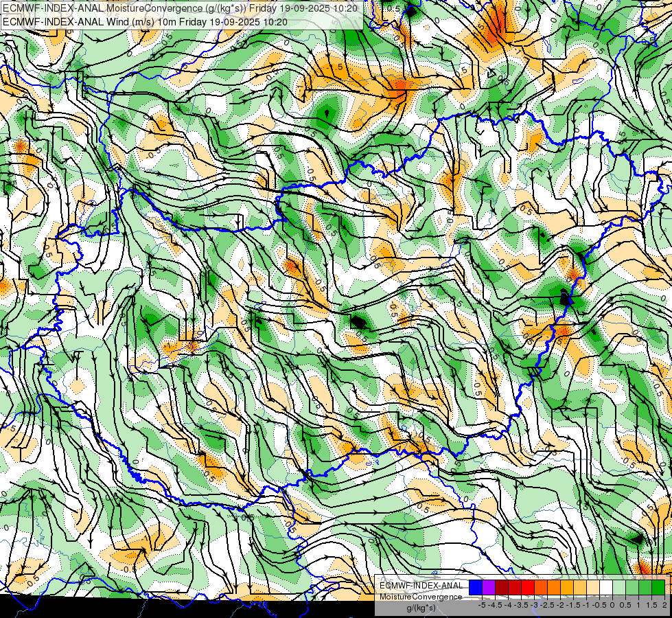The width and height of the screenshot is (672, 618).
Task: Click the MoistureConvergence title line at top
Action: (180, 8)
